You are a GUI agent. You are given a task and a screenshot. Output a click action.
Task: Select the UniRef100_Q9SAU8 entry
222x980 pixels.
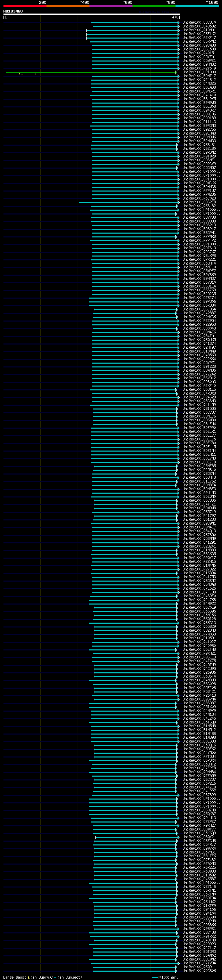coord(199,45)
